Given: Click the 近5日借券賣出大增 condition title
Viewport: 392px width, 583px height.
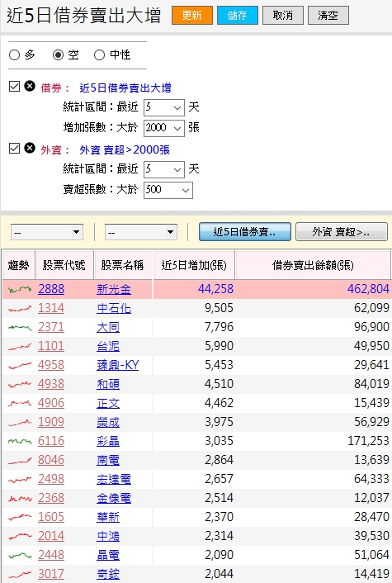Looking at the screenshot, I should (x=125, y=88).
